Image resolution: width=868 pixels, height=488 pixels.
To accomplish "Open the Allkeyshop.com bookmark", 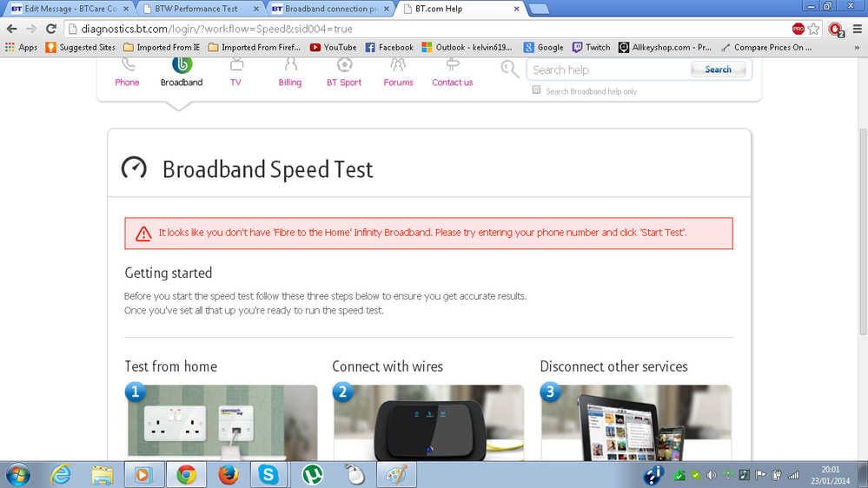I will 665,48.
